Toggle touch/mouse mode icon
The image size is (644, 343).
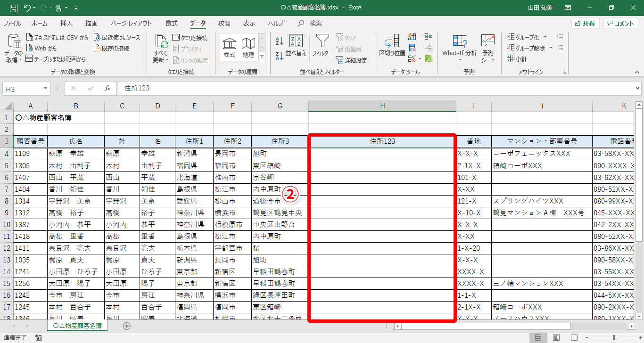click(58, 8)
